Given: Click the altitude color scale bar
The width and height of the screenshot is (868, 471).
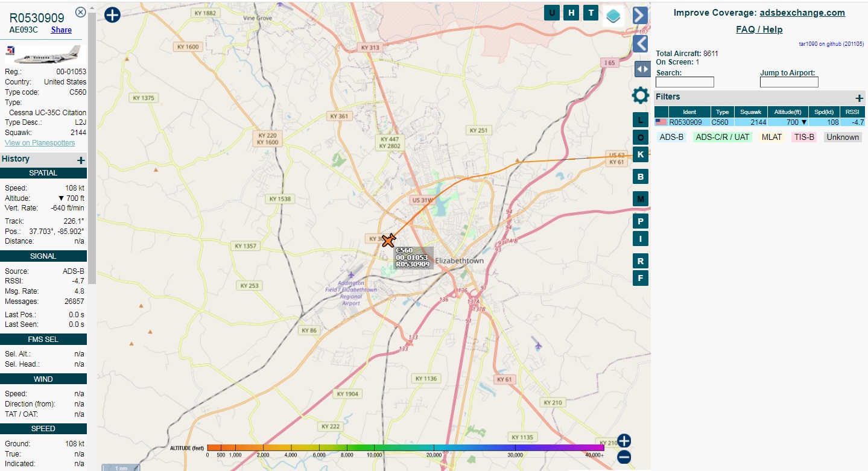Looking at the screenshot, I should [405, 447].
